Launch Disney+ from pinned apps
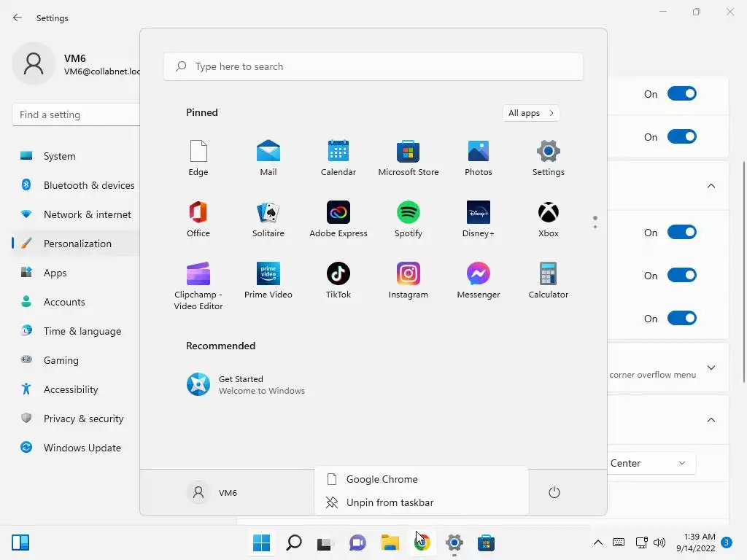The width and height of the screenshot is (747, 560). tap(479, 219)
